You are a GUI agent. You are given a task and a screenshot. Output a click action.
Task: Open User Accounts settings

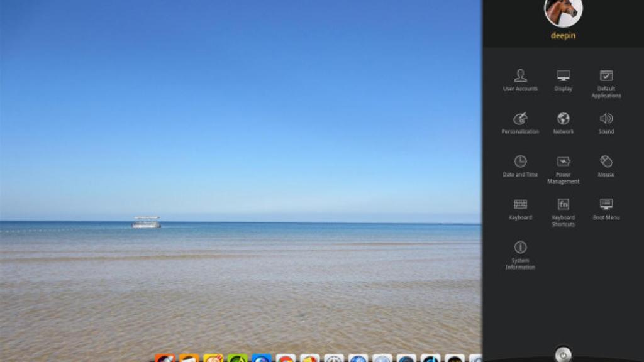[x=519, y=80]
